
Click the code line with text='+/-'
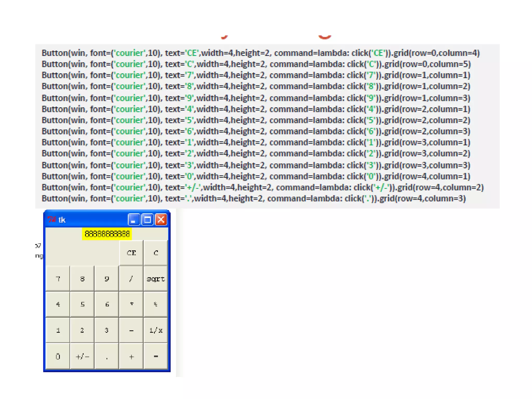(x=263, y=188)
